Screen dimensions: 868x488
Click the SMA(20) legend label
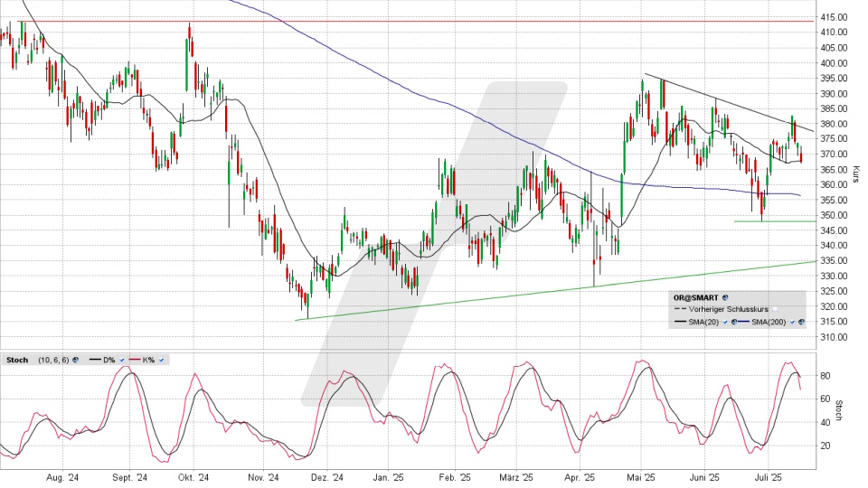[703, 322]
